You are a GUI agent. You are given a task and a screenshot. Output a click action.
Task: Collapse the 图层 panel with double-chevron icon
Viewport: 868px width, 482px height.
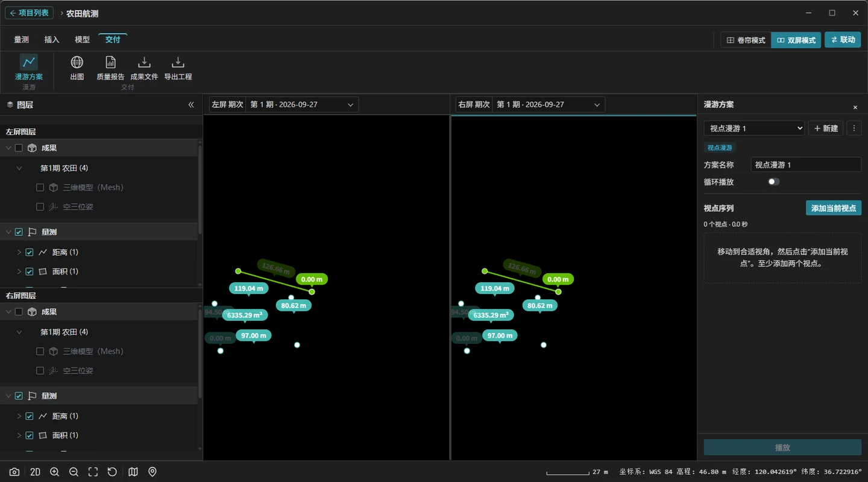point(191,105)
